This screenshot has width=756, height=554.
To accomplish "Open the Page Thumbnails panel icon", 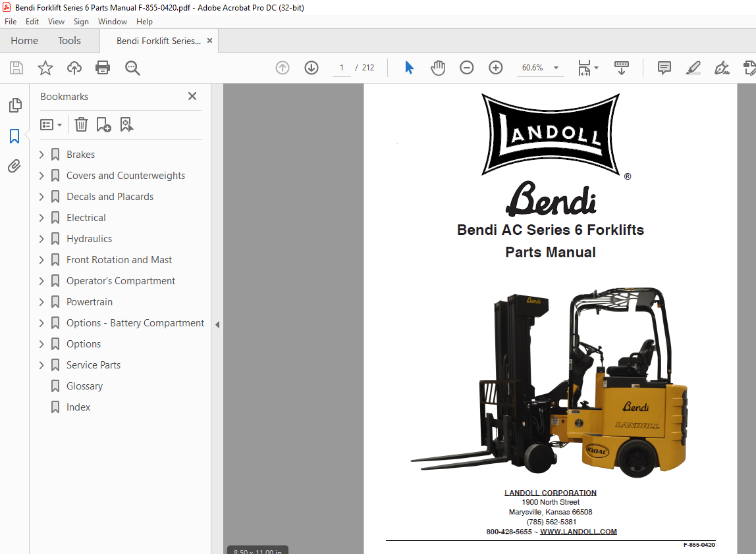I will click(15, 105).
